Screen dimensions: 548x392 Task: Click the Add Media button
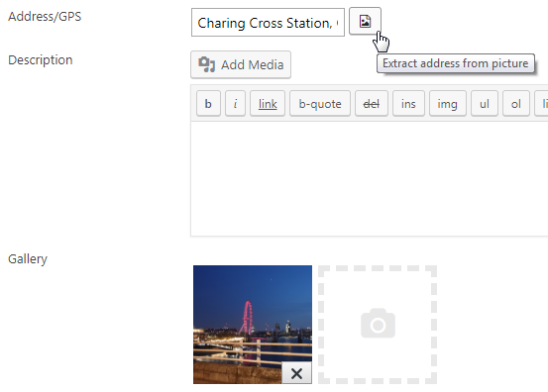241,64
